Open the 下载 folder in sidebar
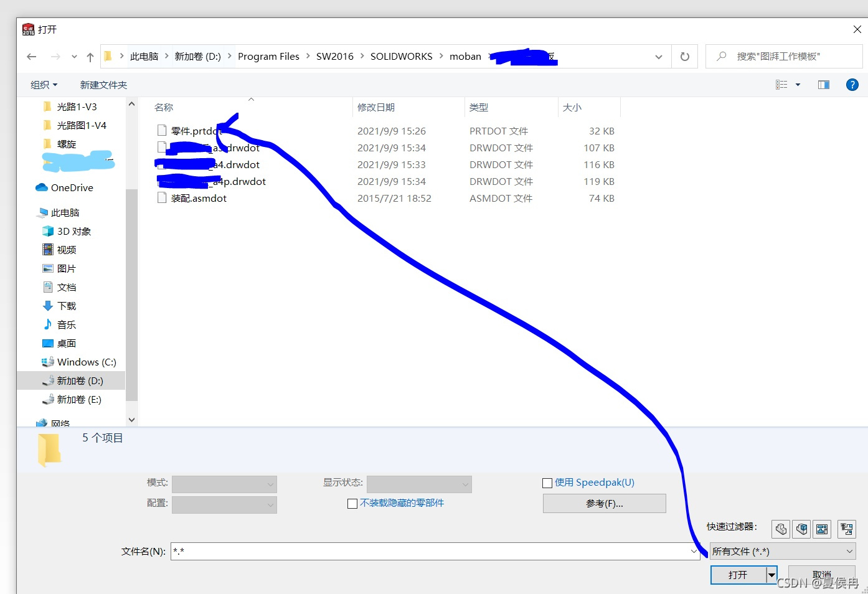Viewport: 868px width, 594px height. click(60, 306)
